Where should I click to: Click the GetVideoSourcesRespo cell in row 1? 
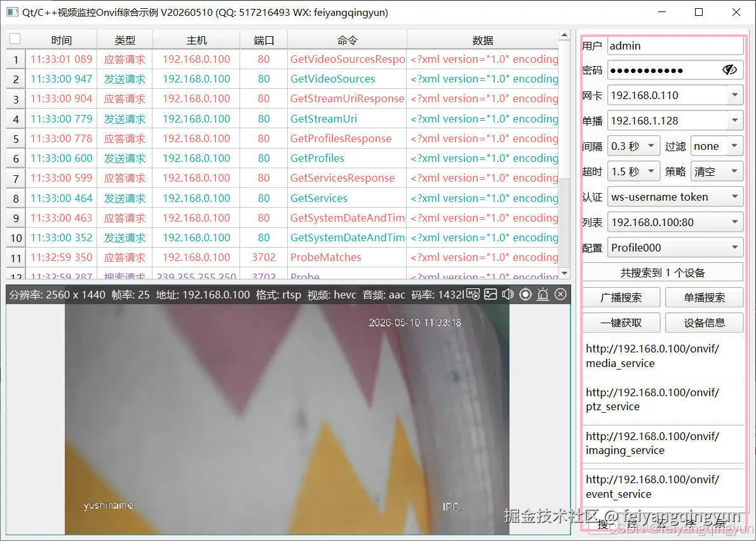pyautogui.click(x=347, y=59)
